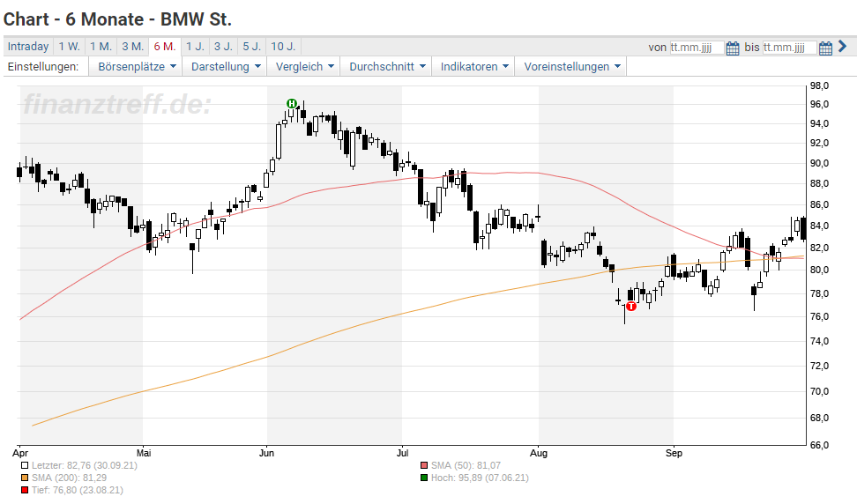
Task: Click the 66,0 value on price axis
Action: coord(819,445)
